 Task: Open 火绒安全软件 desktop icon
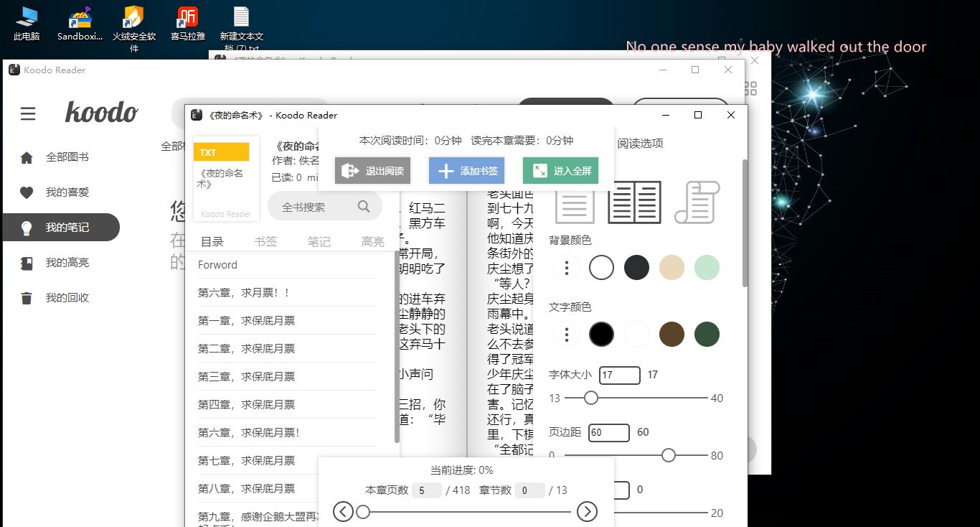(x=133, y=19)
